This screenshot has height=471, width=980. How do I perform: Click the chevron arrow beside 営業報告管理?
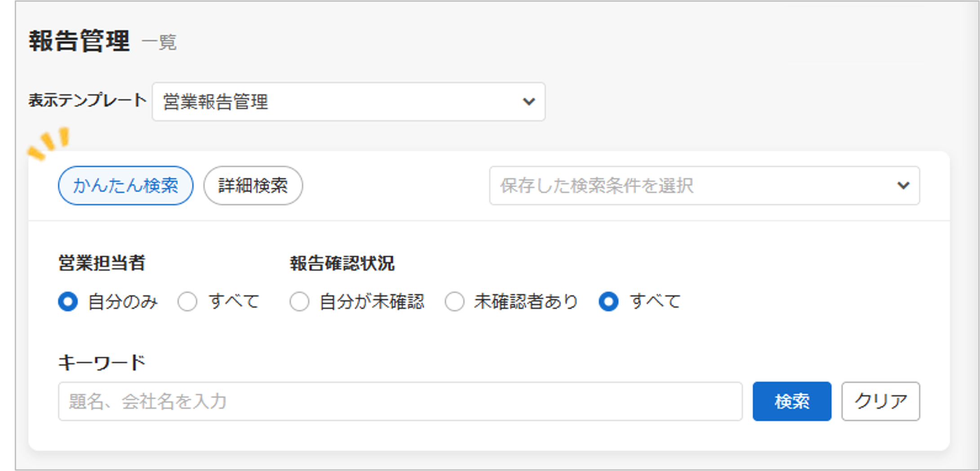[529, 102]
